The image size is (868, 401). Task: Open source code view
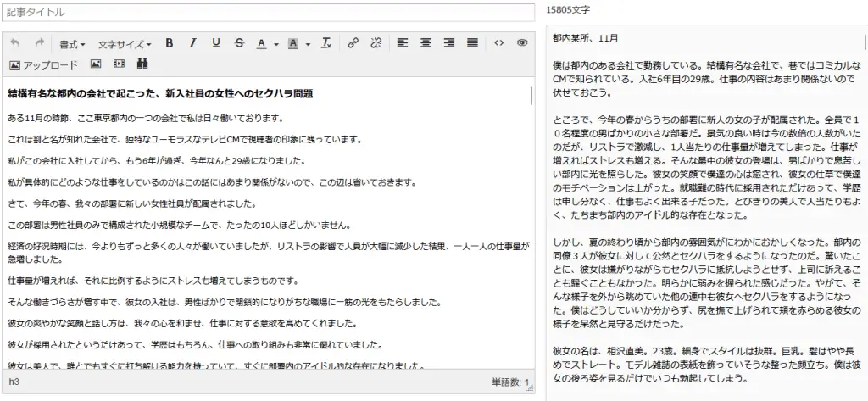pos(498,43)
